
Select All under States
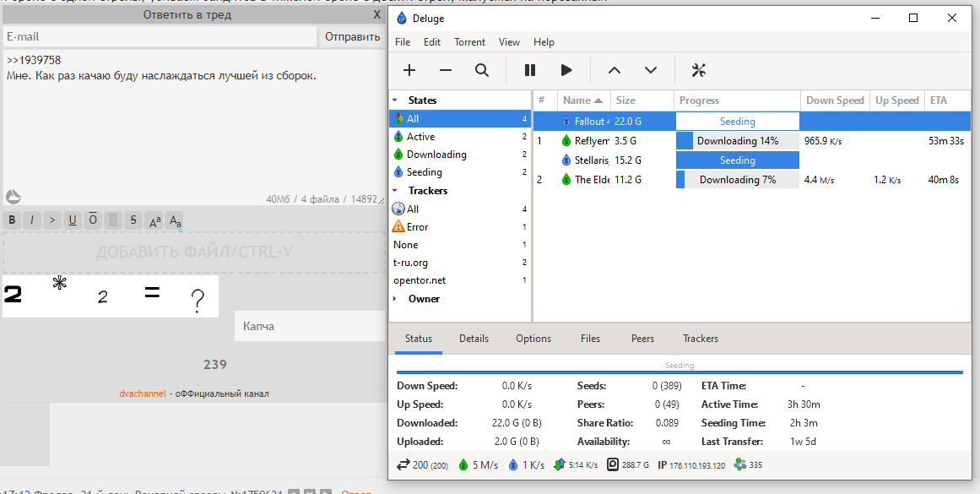(x=460, y=119)
